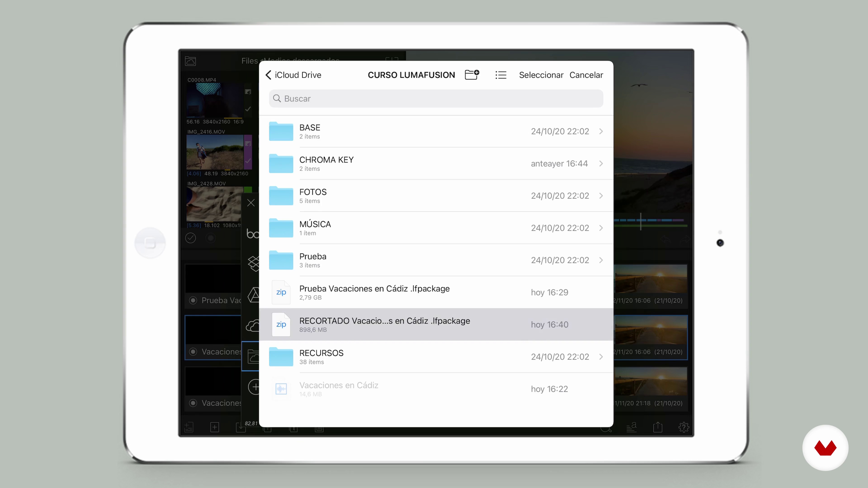Click the BASE folder icon
The height and width of the screenshot is (488, 868).
[x=281, y=131]
